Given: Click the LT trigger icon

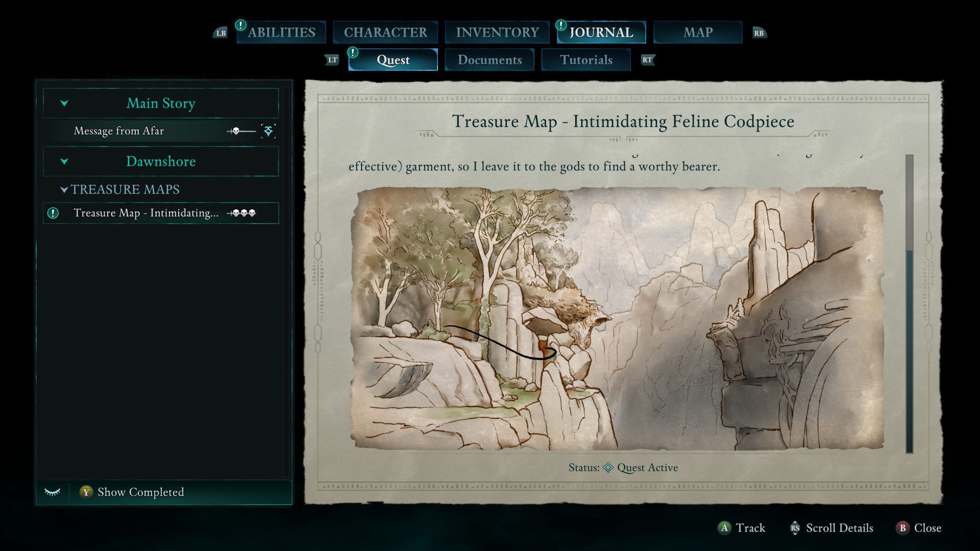Looking at the screenshot, I should [332, 60].
